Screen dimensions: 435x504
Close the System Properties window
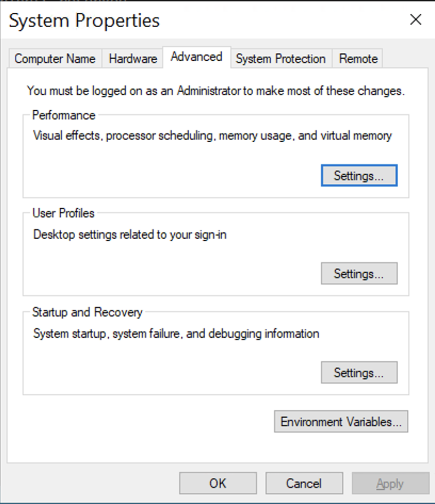coord(415,20)
